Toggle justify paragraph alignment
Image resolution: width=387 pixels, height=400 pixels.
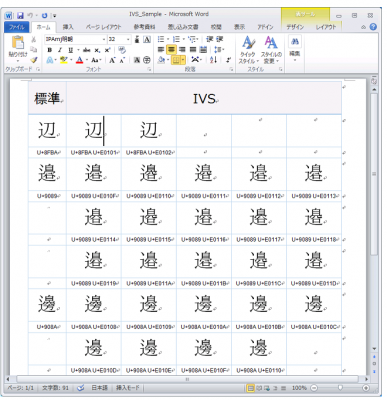(x=193, y=50)
